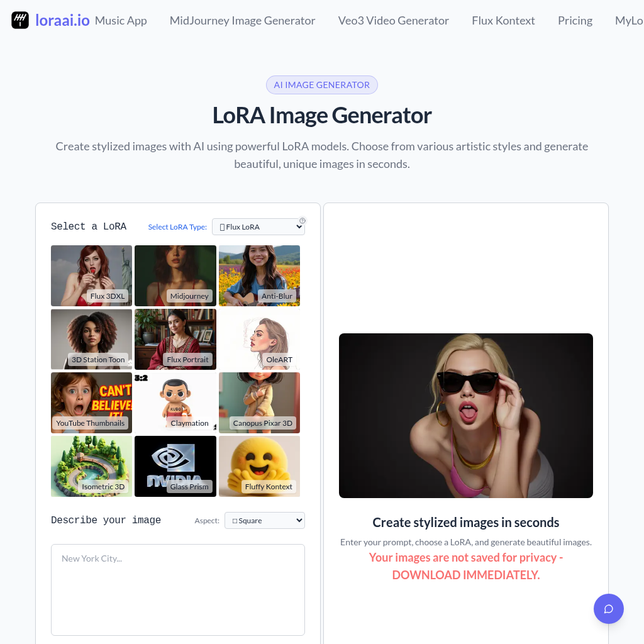Open MidJourney Image Generator in the nav bar

[x=242, y=21]
